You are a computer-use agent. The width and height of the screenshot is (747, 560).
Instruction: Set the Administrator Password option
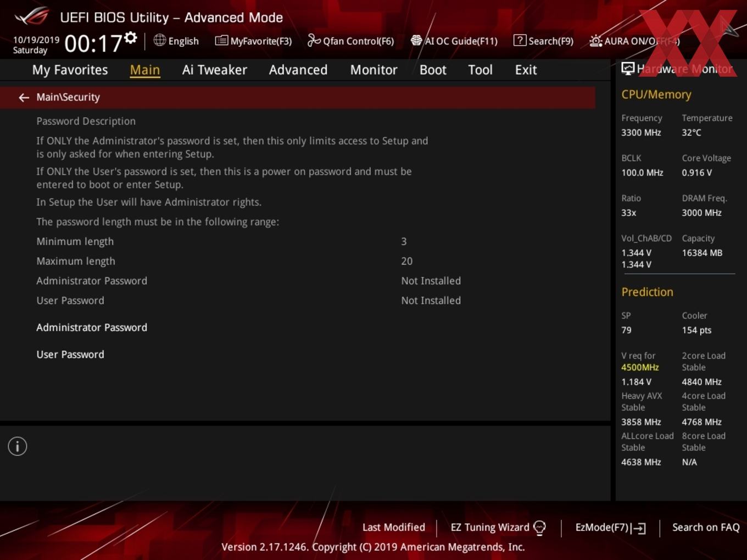pyautogui.click(x=92, y=327)
